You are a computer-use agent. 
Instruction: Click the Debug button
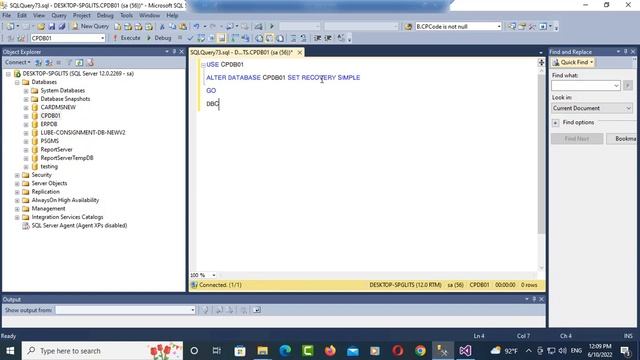pyautogui.click(x=159, y=38)
